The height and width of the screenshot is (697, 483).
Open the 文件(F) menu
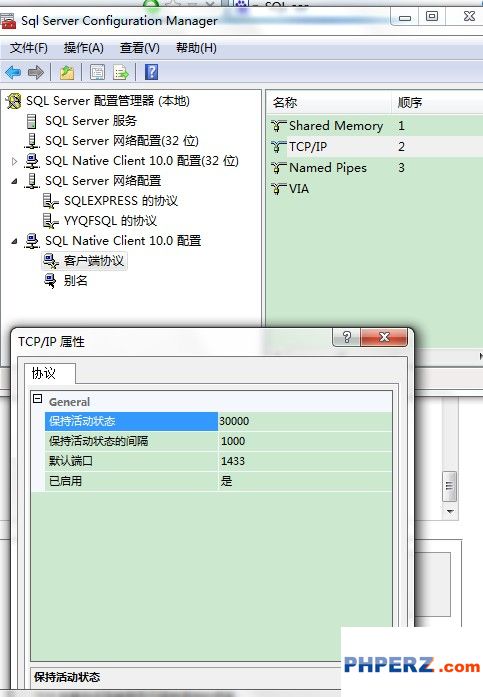point(29,48)
